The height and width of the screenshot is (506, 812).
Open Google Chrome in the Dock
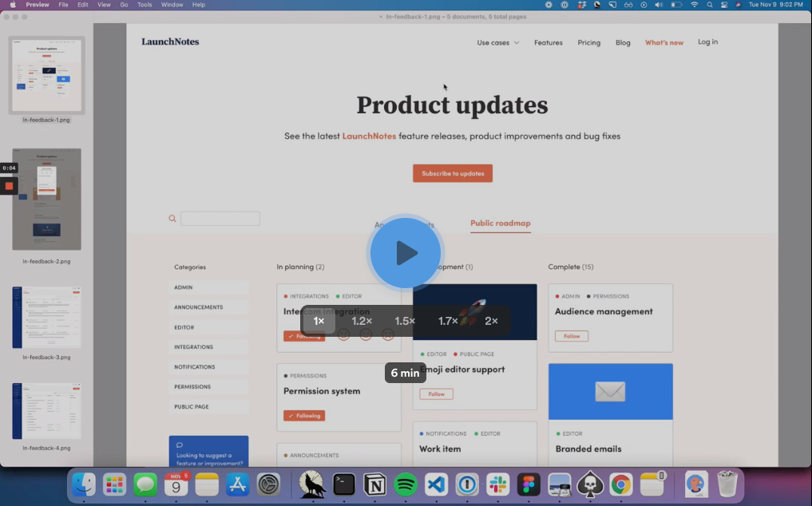pos(621,485)
